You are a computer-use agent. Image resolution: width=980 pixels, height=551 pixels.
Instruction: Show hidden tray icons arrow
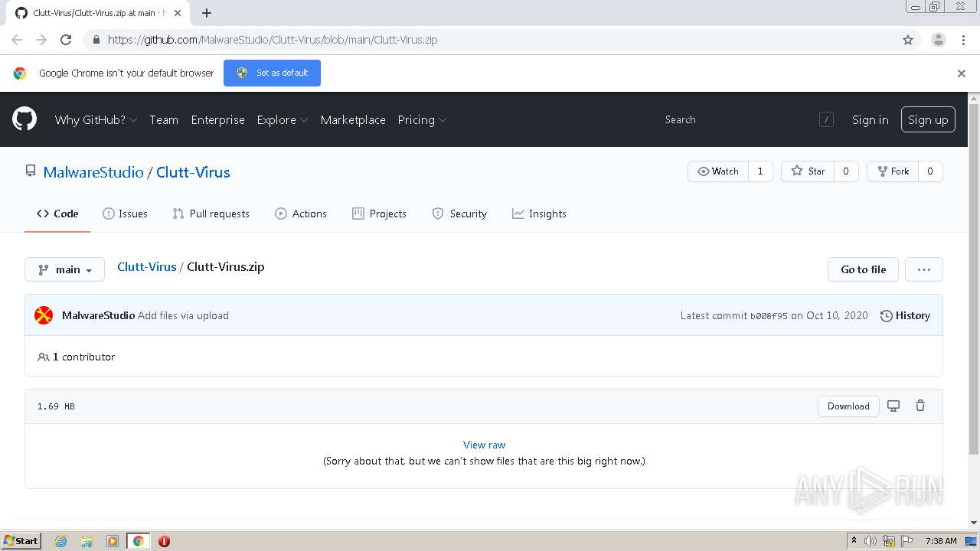tap(853, 541)
